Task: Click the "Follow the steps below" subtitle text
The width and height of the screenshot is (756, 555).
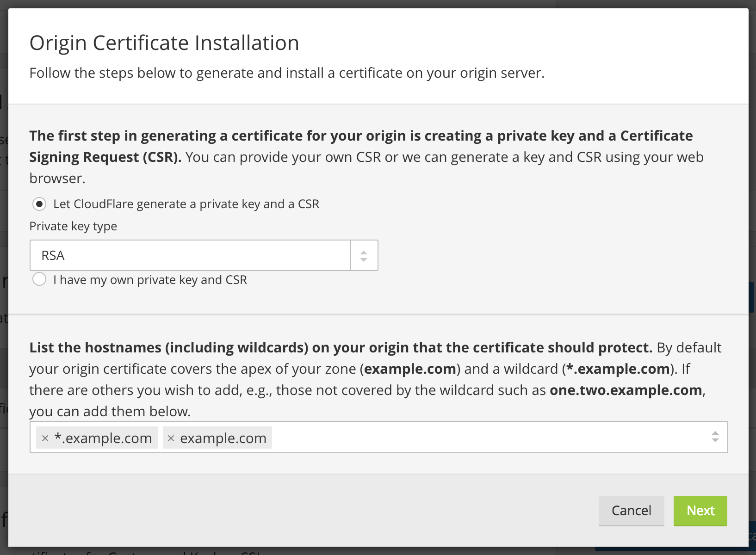Action: click(x=287, y=73)
